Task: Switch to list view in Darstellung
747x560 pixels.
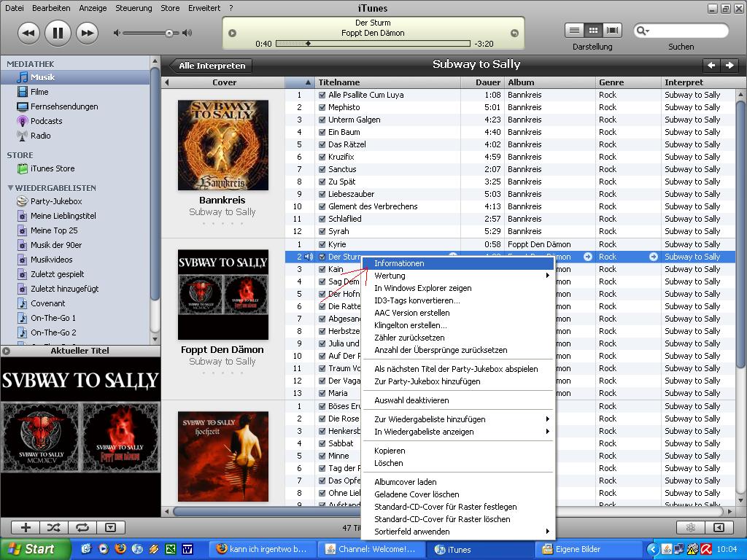Action: 575,31
